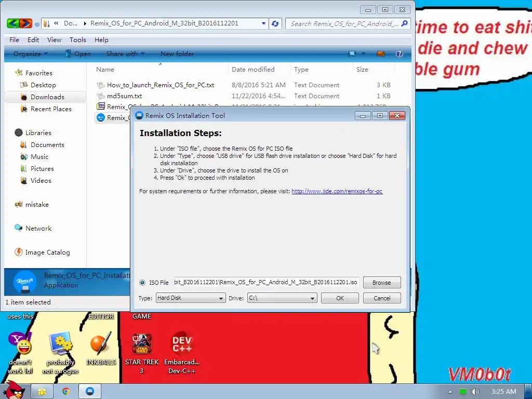Click the clock showing 3:25 AM
532x399 pixels.
click(504, 392)
